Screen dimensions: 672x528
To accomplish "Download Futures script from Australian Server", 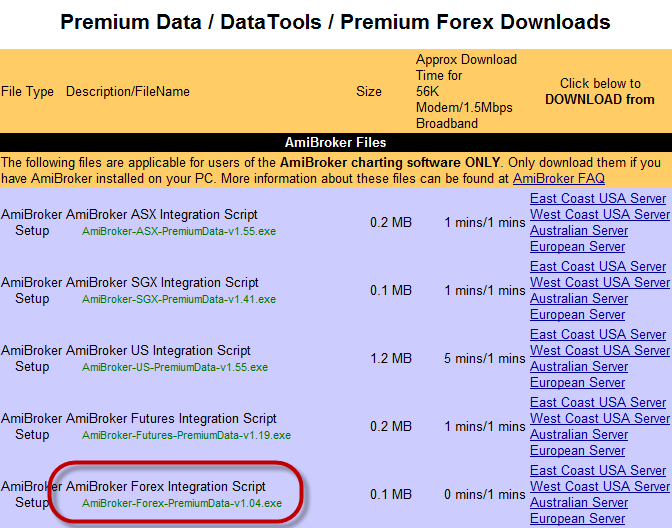I will pos(579,435).
